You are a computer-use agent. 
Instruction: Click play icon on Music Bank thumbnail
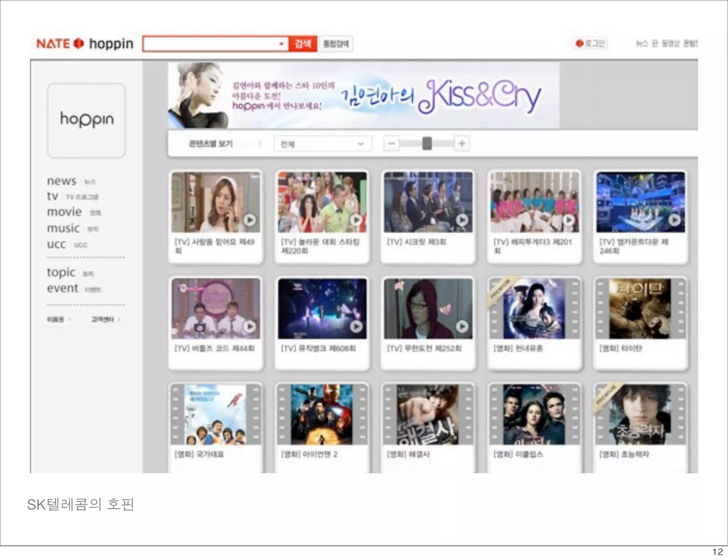point(356,326)
